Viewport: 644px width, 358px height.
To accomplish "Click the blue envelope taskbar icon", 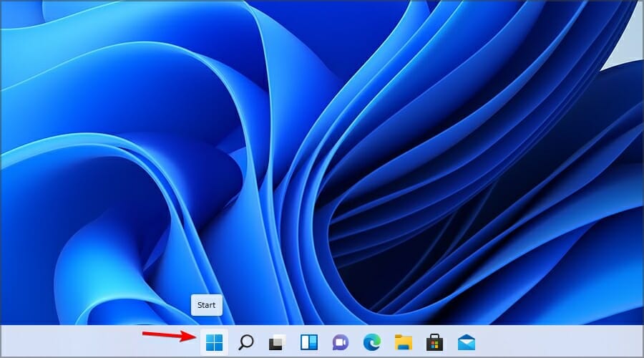I will tap(467, 342).
